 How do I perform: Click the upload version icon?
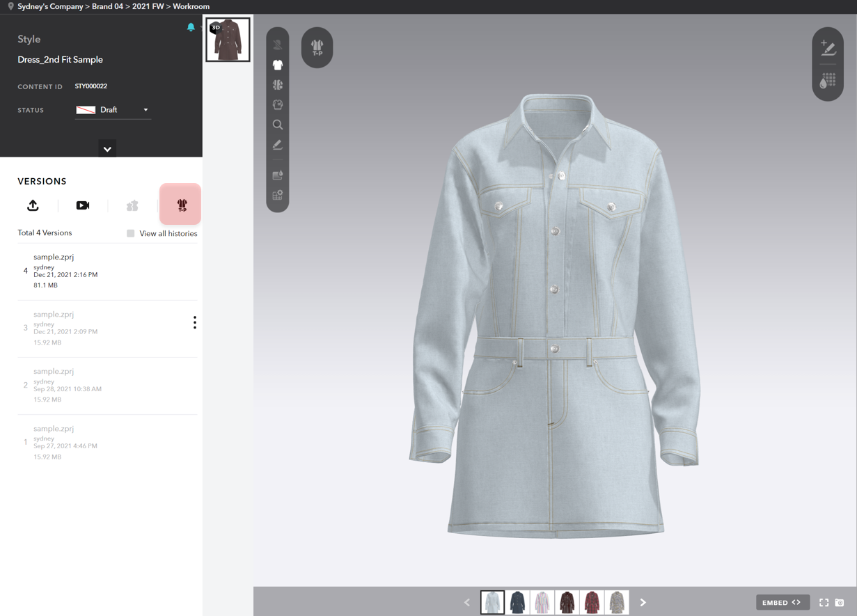33,205
